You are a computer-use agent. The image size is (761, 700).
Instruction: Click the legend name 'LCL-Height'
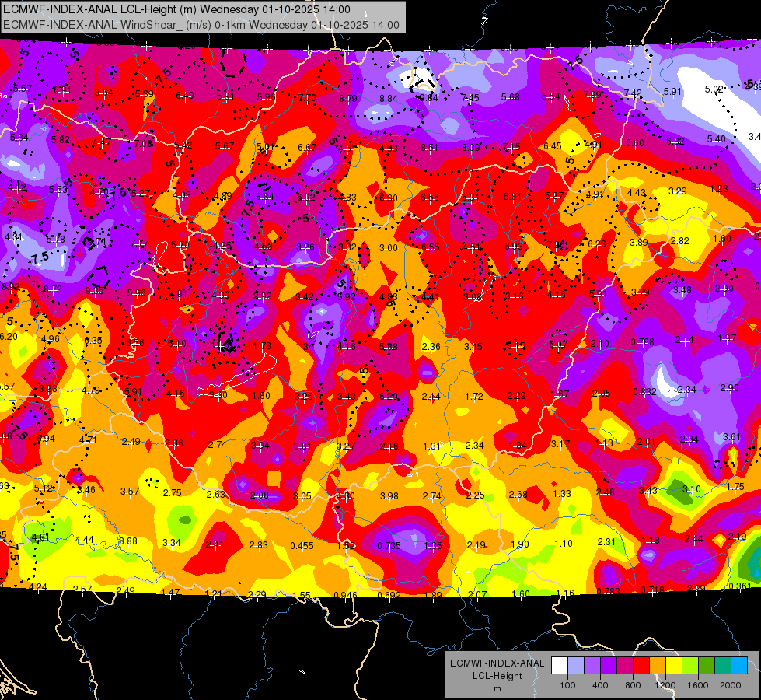(497, 676)
